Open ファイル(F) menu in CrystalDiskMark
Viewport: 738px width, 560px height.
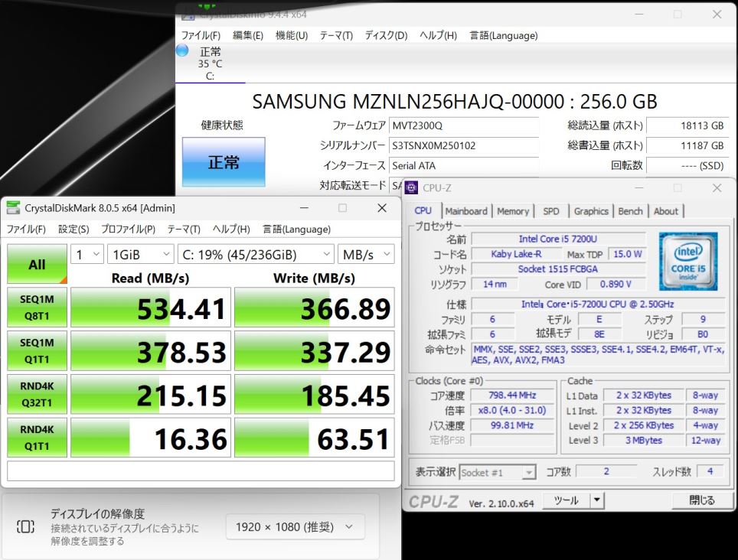click(26, 229)
